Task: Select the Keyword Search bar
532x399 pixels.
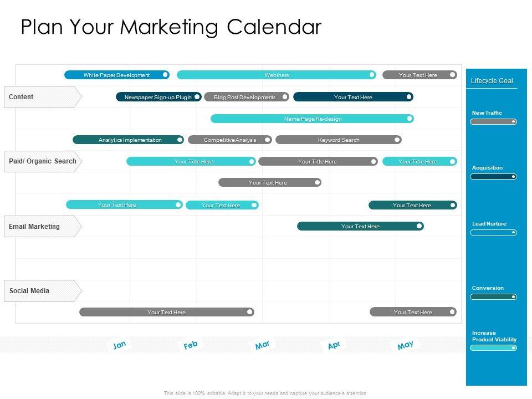Action: 338,140
